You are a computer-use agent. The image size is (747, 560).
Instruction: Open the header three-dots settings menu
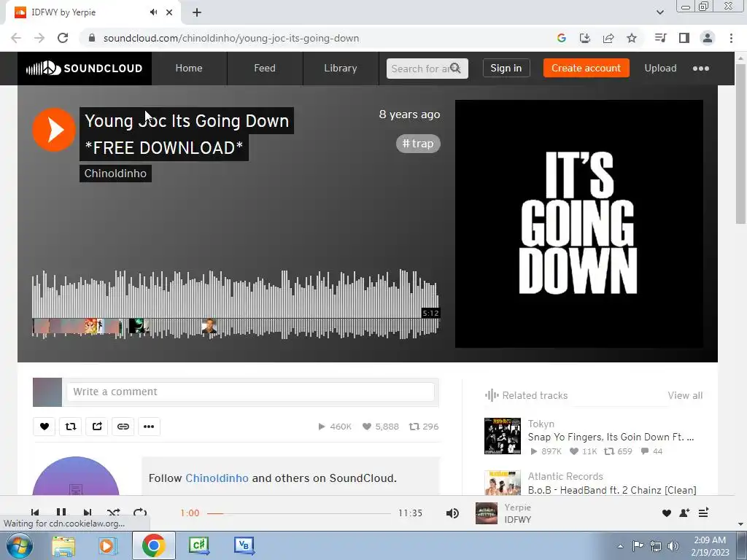coord(701,68)
